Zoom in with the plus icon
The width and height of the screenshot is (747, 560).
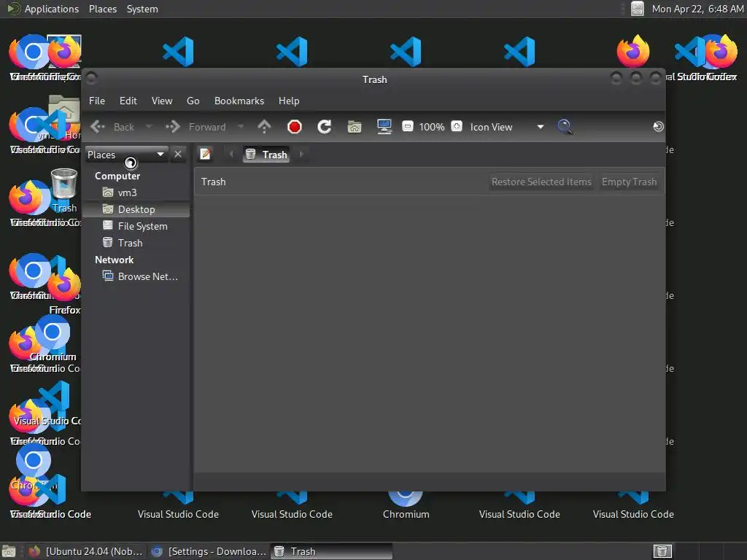tap(457, 127)
